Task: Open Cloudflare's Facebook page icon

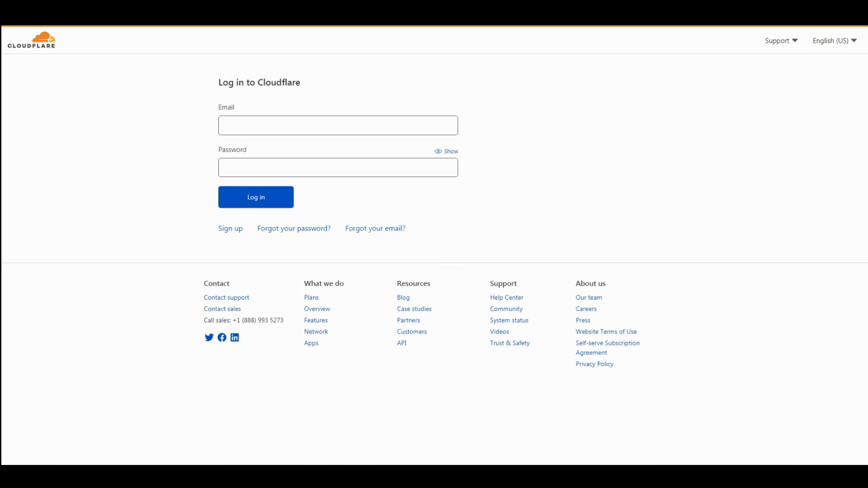Action: pos(222,338)
